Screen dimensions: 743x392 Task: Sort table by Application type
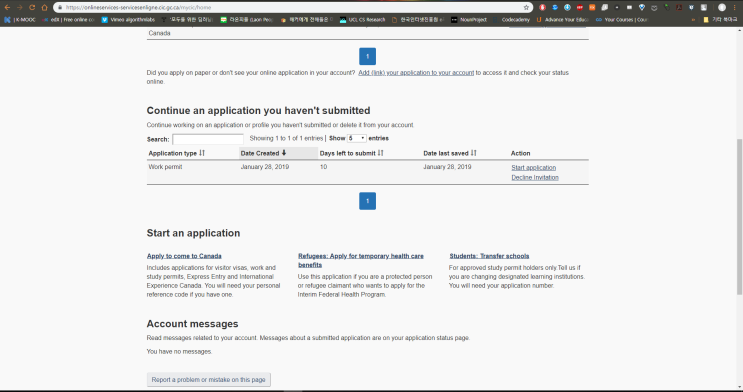(x=176, y=153)
